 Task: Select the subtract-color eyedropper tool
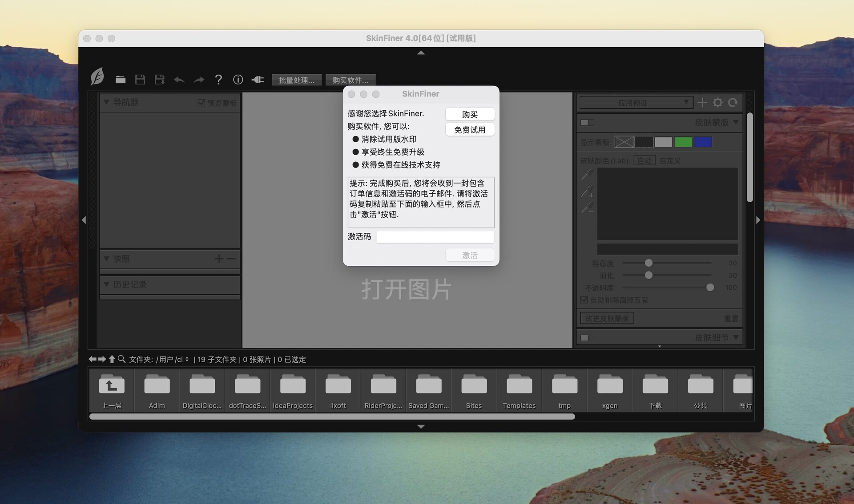[587, 208]
